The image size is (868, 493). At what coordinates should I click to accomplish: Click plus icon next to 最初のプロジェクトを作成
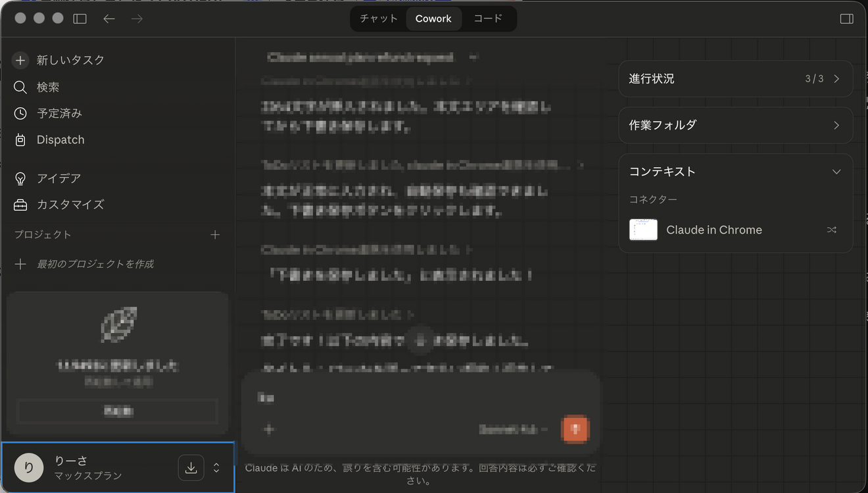[x=20, y=264]
